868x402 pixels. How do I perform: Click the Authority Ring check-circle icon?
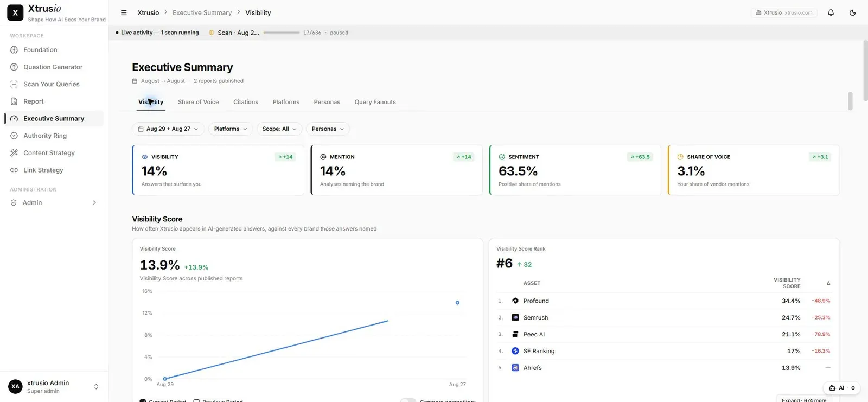point(14,136)
